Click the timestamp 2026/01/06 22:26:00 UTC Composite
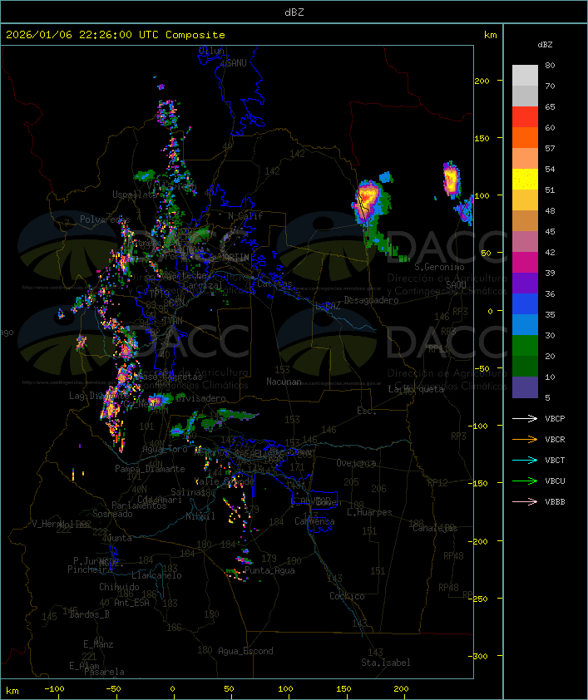 pyautogui.click(x=116, y=35)
